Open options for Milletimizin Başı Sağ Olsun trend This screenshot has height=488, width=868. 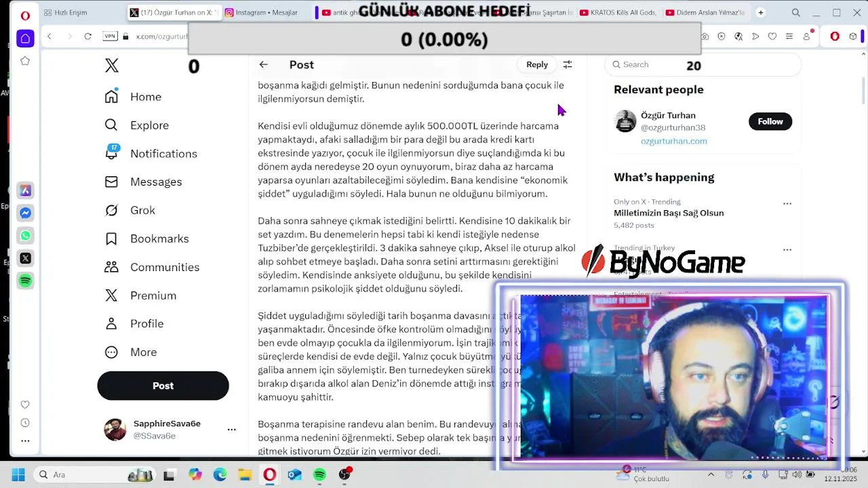[x=787, y=203]
